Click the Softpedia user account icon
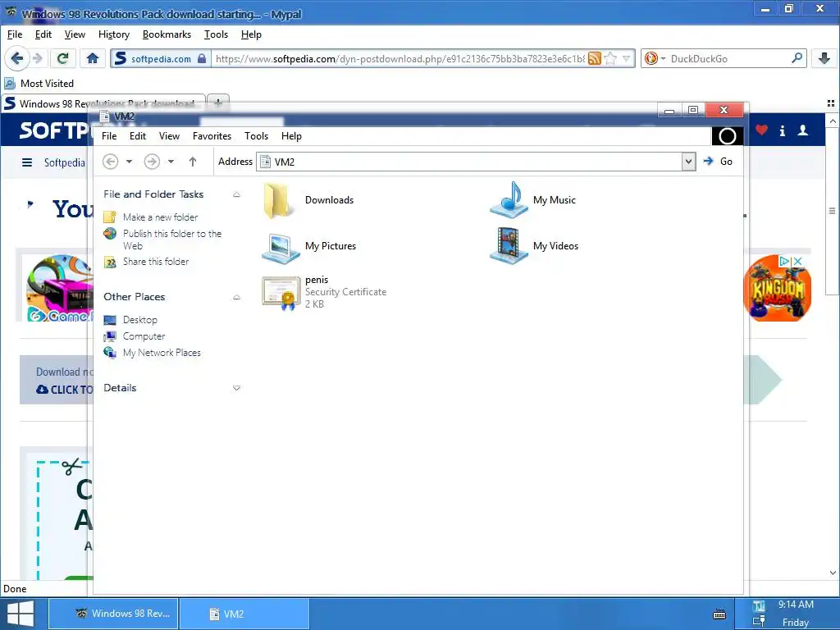The image size is (840, 630). [x=802, y=130]
